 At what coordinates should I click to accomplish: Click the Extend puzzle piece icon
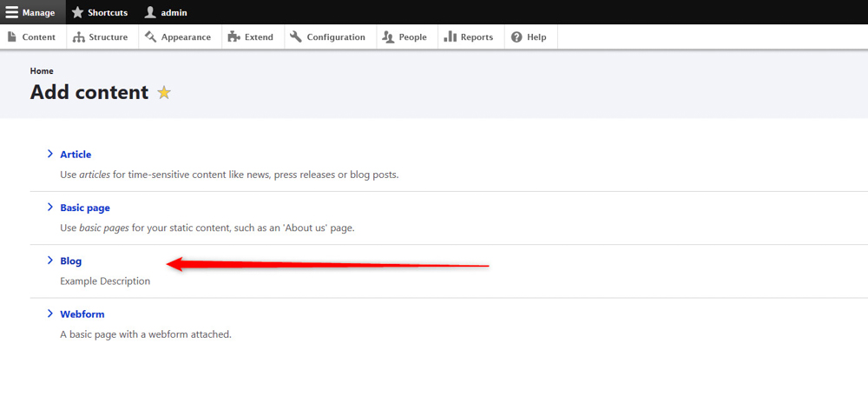234,37
